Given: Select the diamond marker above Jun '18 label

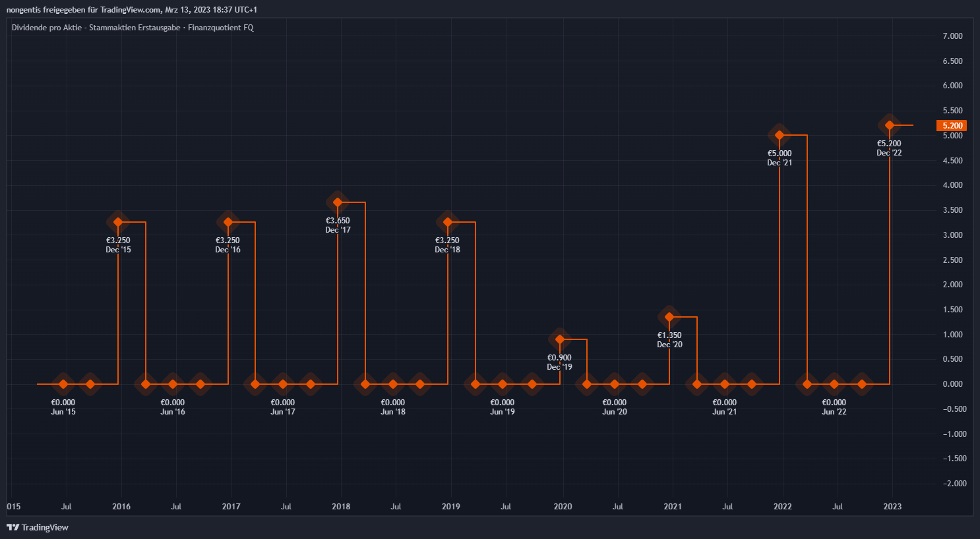Looking at the screenshot, I should (393, 384).
